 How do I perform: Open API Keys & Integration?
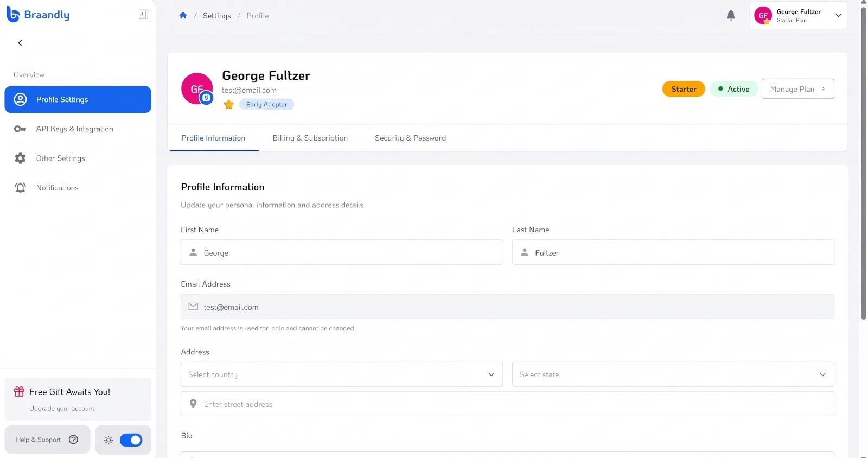[x=78, y=129]
